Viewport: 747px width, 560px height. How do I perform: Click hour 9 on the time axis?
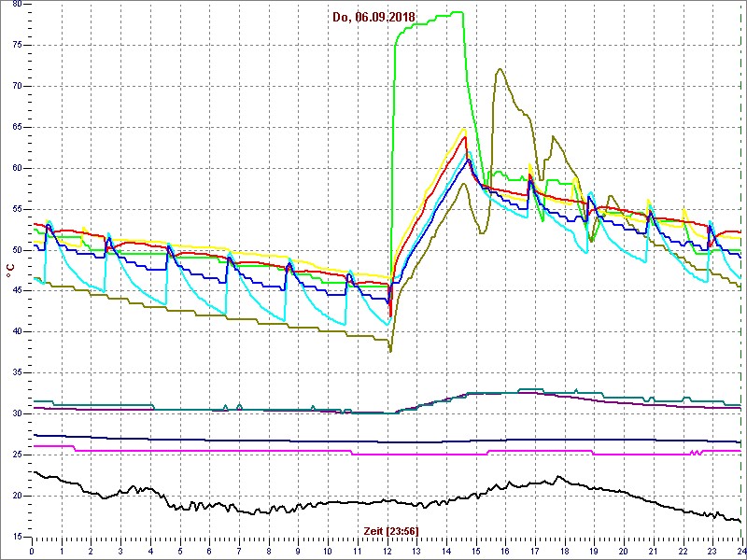298,551
